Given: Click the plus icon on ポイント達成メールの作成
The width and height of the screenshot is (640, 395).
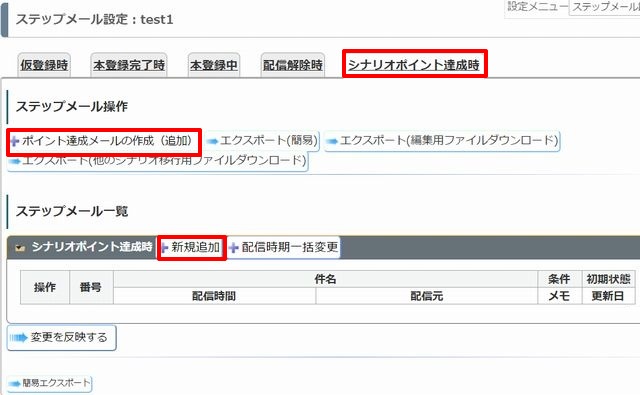Looking at the screenshot, I should [15, 142].
